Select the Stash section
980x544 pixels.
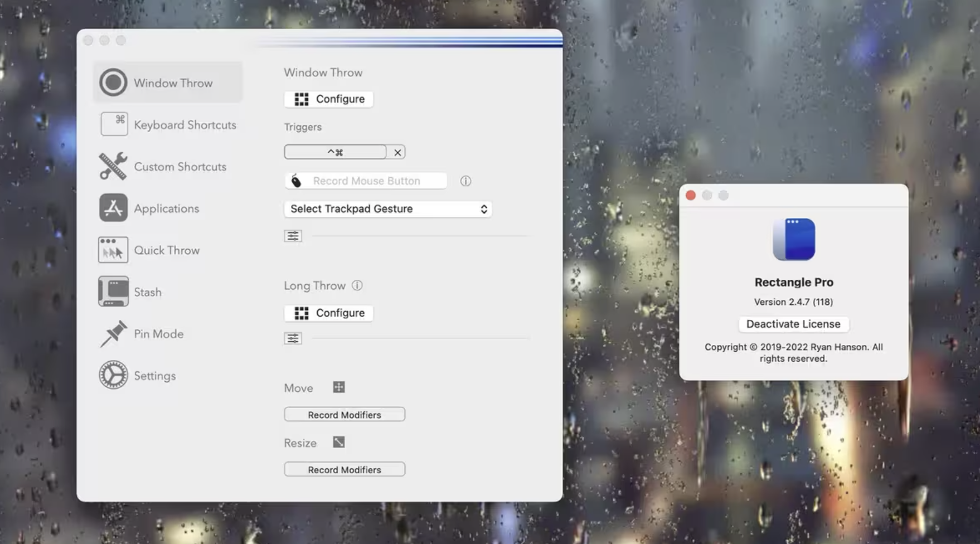(x=147, y=291)
